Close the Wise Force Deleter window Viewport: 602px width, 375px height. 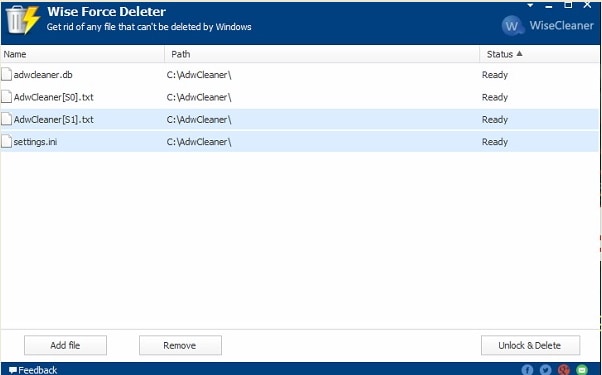click(587, 5)
